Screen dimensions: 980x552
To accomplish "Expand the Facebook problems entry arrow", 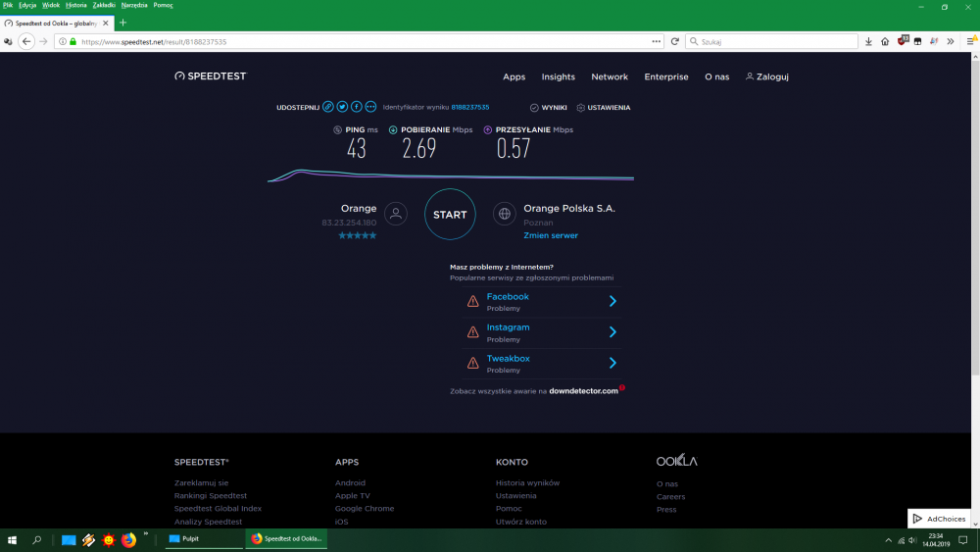I will click(x=612, y=301).
